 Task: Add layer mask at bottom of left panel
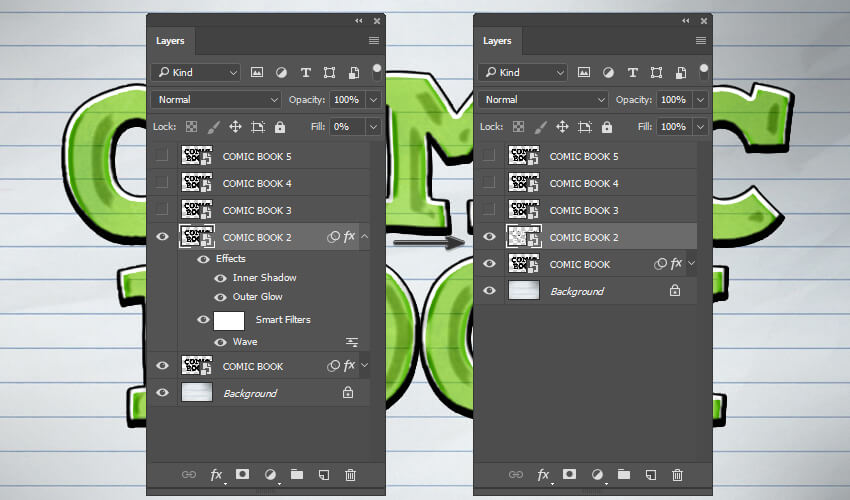click(x=242, y=475)
